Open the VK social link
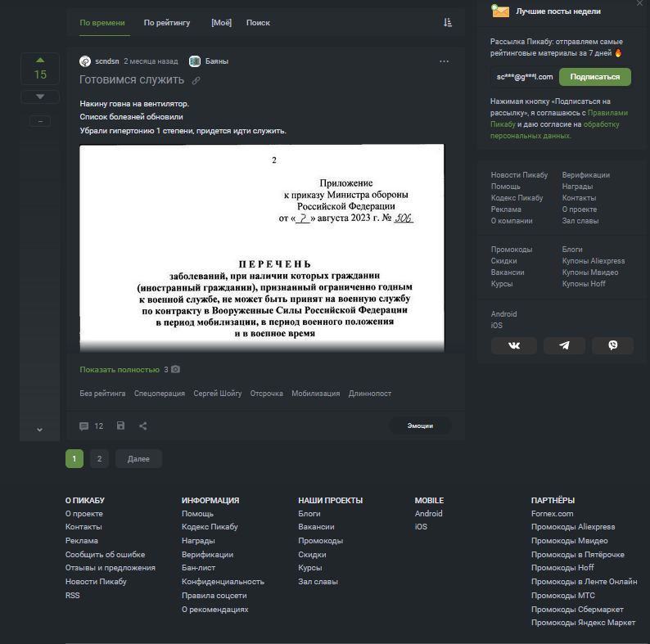 point(514,345)
